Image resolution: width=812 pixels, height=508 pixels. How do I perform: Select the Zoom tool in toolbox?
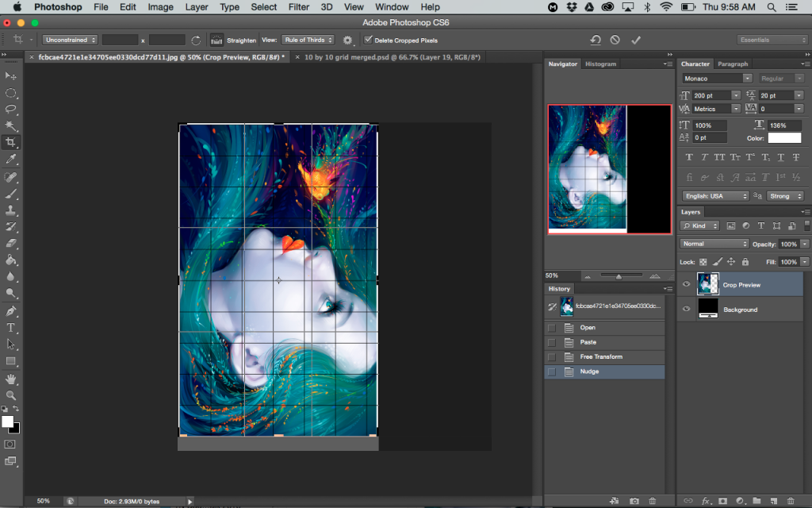(x=10, y=395)
